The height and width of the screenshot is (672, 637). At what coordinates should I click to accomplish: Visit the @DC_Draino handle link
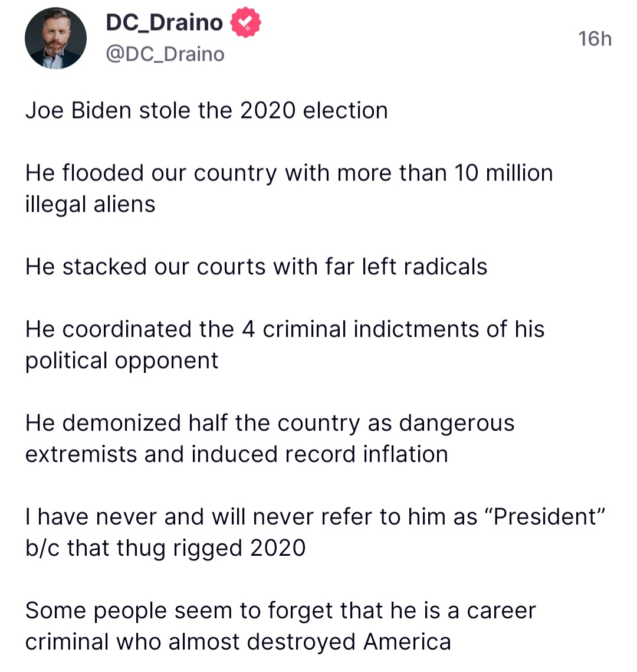(x=165, y=54)
